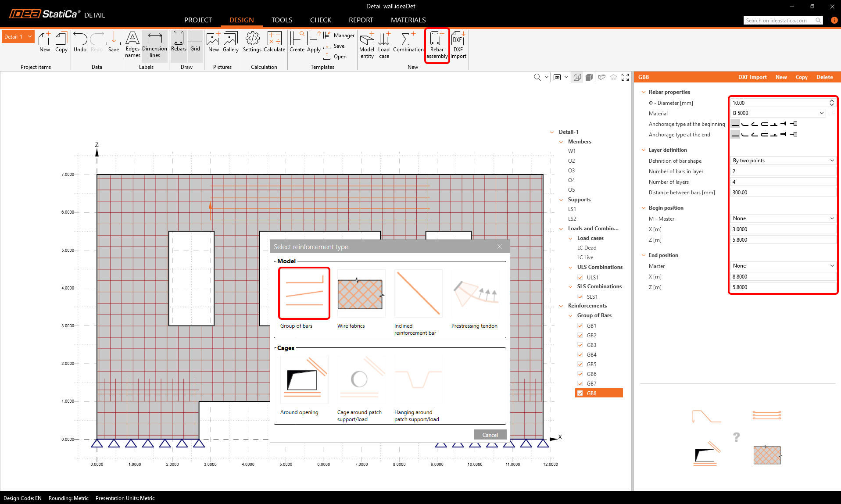This screenshot has width=841, height=504.
Task: Click Delete in the GB8 panel header
Action: (x=824, y=77)
